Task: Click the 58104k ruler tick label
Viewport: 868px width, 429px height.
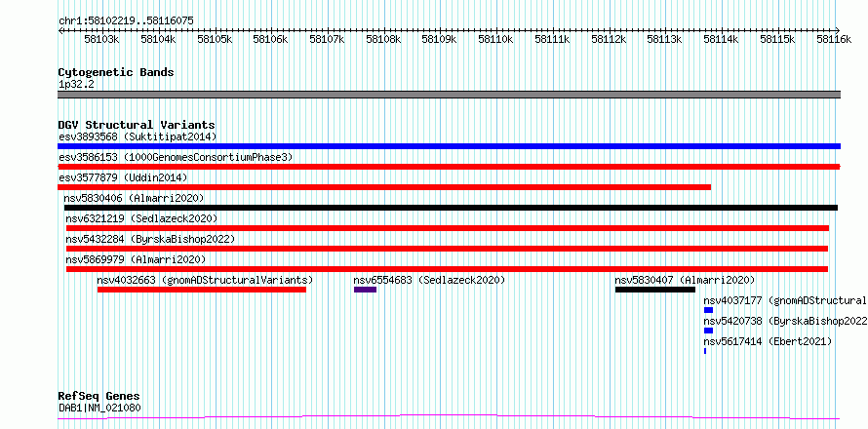Action: (x=159, y=39)
